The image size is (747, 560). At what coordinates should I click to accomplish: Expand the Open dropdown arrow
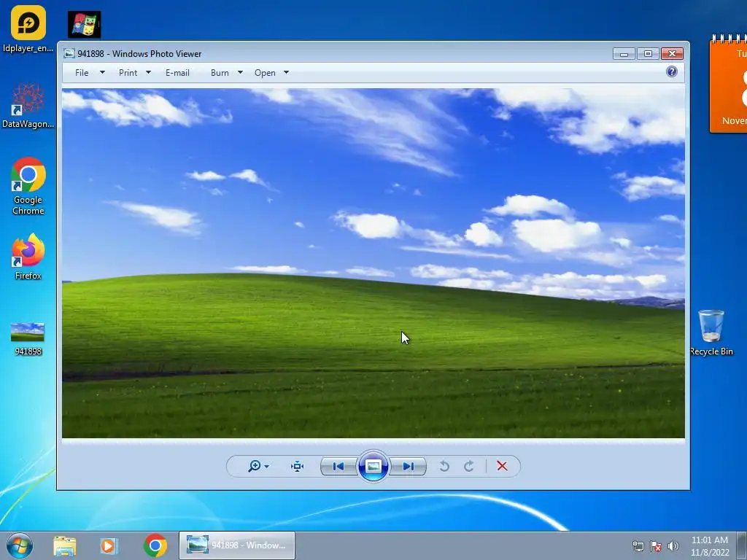(x=286, y=73)
